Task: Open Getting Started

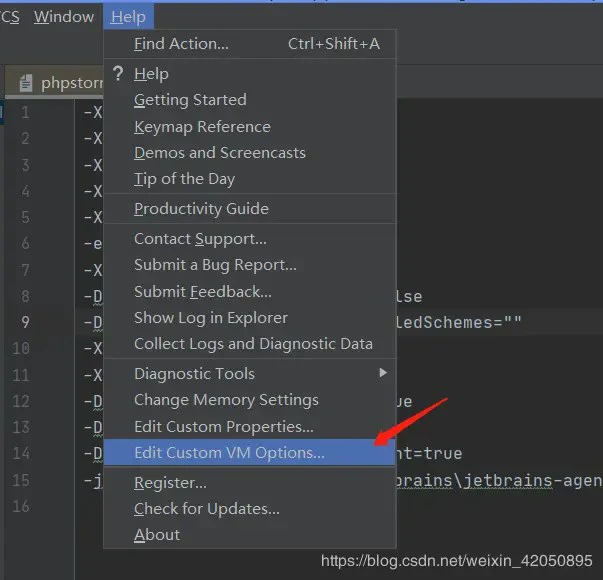Action: point(190,100)
